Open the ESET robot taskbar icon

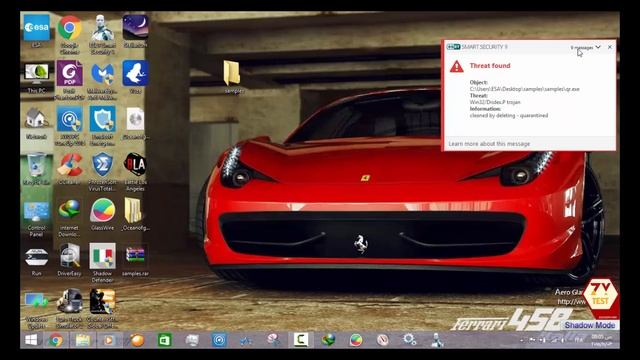[x=437, y=340]
